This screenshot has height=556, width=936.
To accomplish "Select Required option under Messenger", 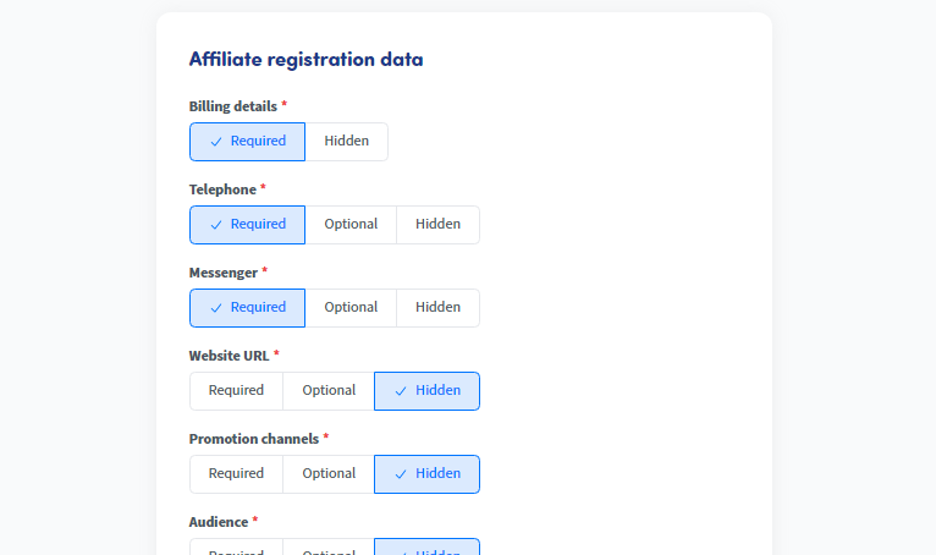I will [x=247, y=308].
